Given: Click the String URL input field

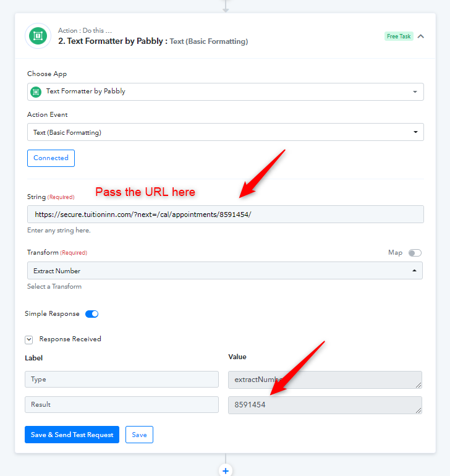Looking at the screenshot, I should [x=225, y=215].
